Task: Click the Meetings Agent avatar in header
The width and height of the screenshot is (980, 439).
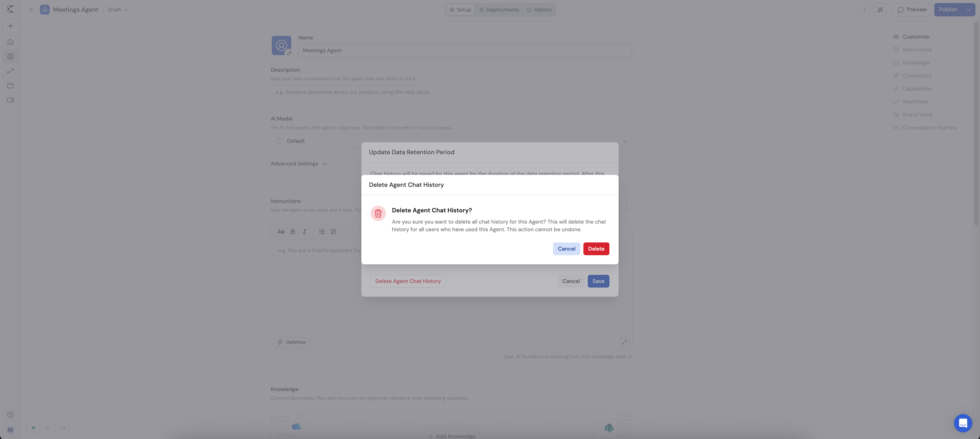Action: [44, 9]
